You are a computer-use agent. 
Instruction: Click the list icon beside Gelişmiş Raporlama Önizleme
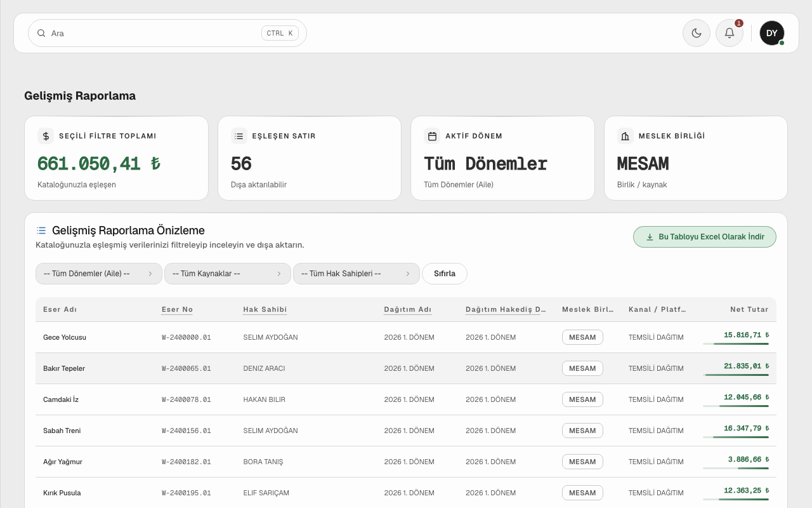[41, 231]
